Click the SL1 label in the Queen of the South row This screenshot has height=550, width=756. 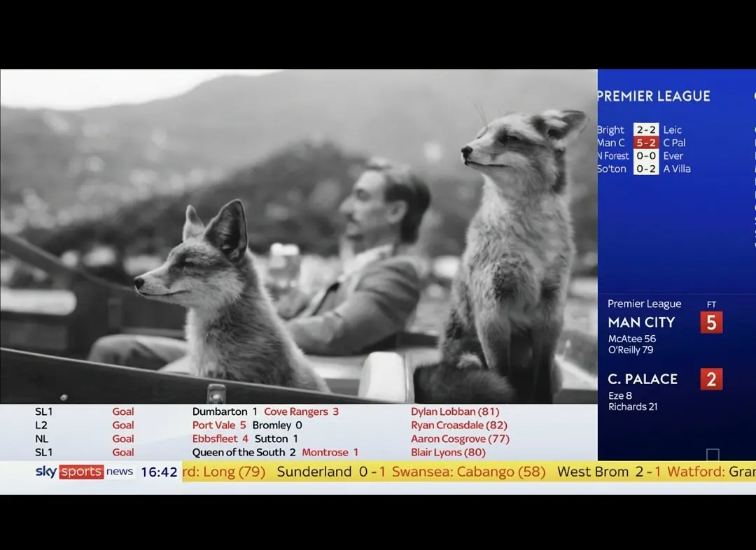(44, 452)
